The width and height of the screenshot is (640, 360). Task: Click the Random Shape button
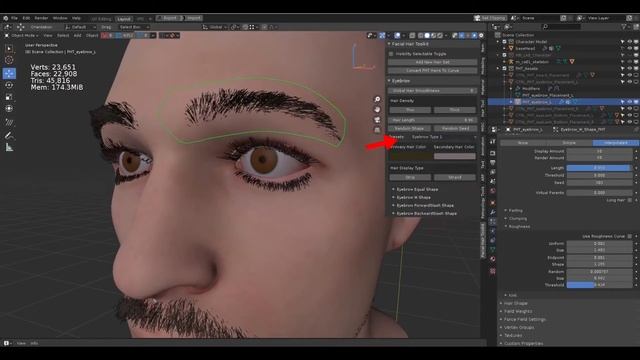409,128
